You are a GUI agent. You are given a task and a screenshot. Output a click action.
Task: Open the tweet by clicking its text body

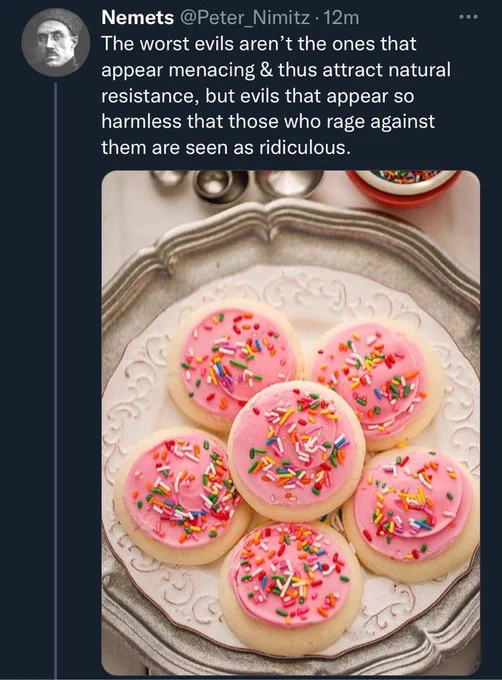tap(276, 96)
